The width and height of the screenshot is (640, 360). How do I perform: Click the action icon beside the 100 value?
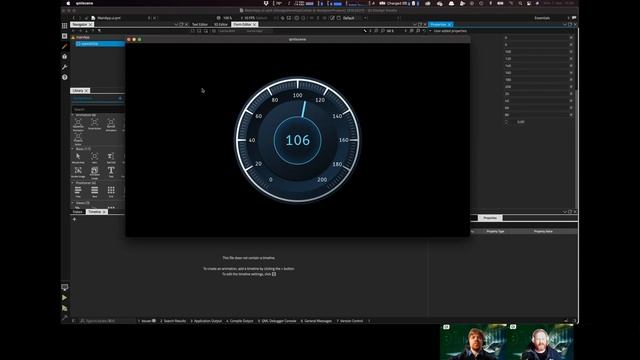pyautogui.click(x=571, y=51)
